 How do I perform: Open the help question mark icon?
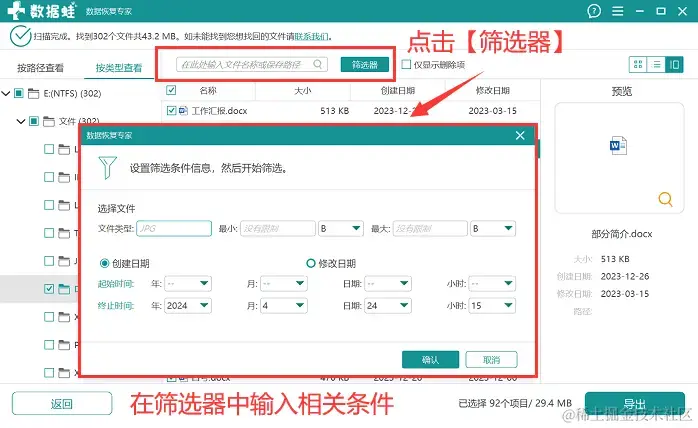pos(594,11)
